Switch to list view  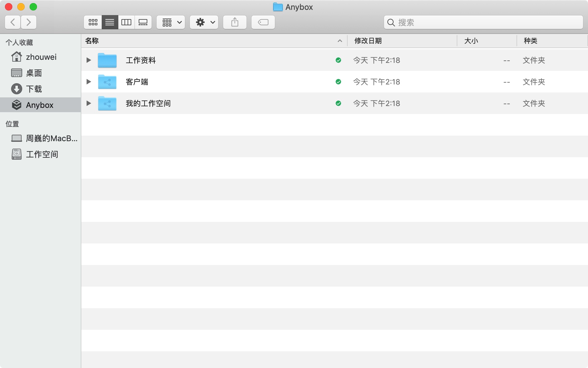tap(110, 22)
